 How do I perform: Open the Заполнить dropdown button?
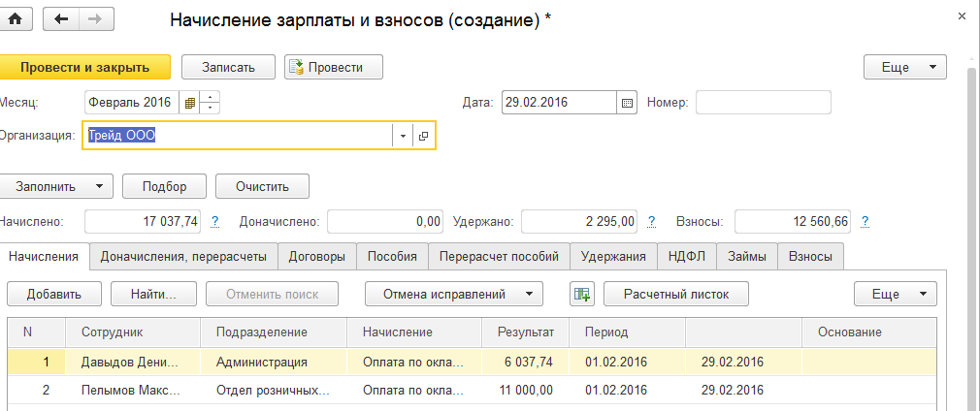56,185
